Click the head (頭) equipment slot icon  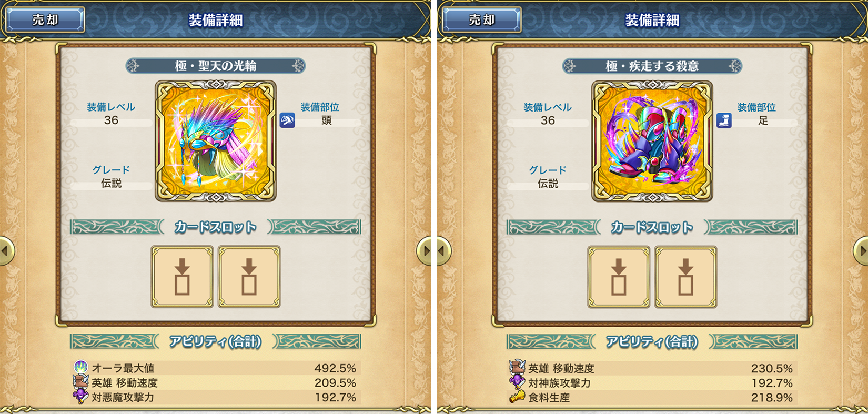point(287,120)
